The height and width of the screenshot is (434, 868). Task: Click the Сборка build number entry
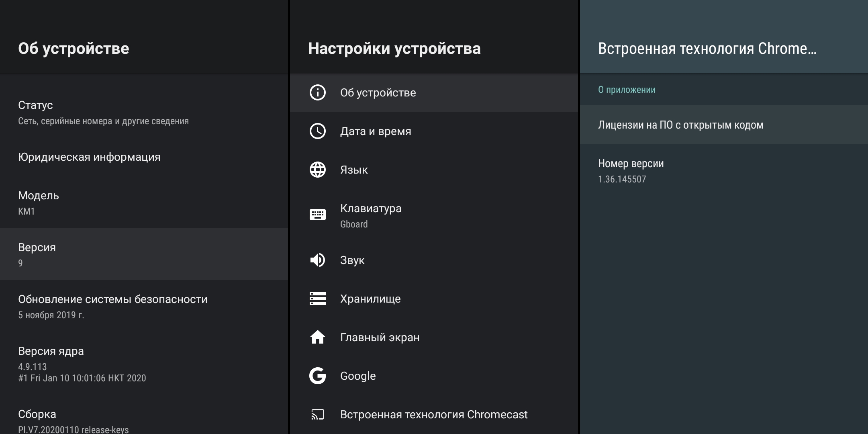[x=73, y=421]
